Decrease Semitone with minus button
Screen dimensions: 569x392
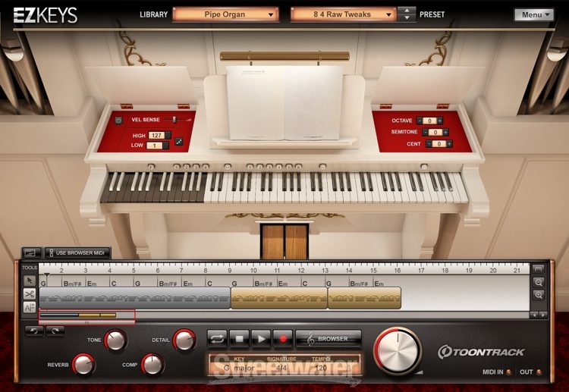pyautogui.click(x=426, y=133)
